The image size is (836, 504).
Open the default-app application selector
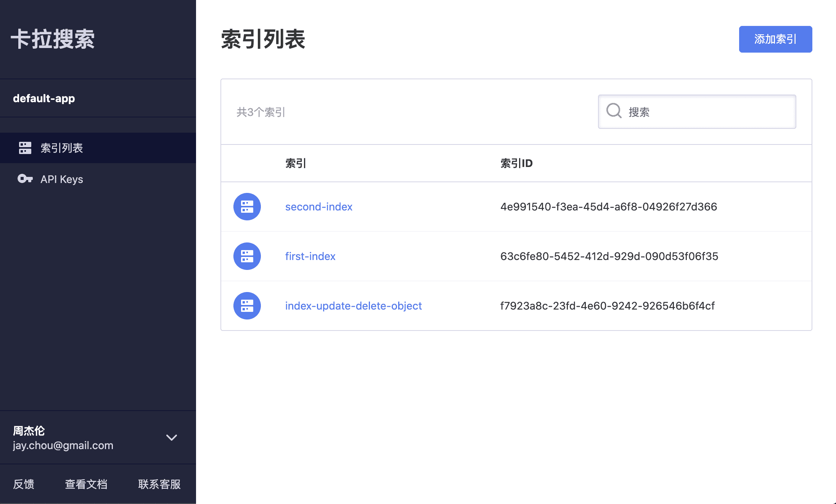point(44,98)
